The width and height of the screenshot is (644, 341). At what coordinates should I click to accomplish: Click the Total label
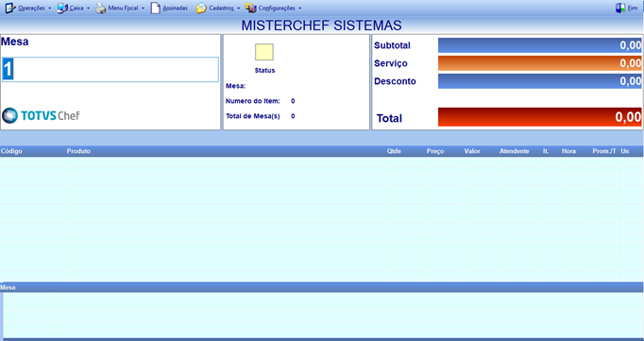[389, 118]
